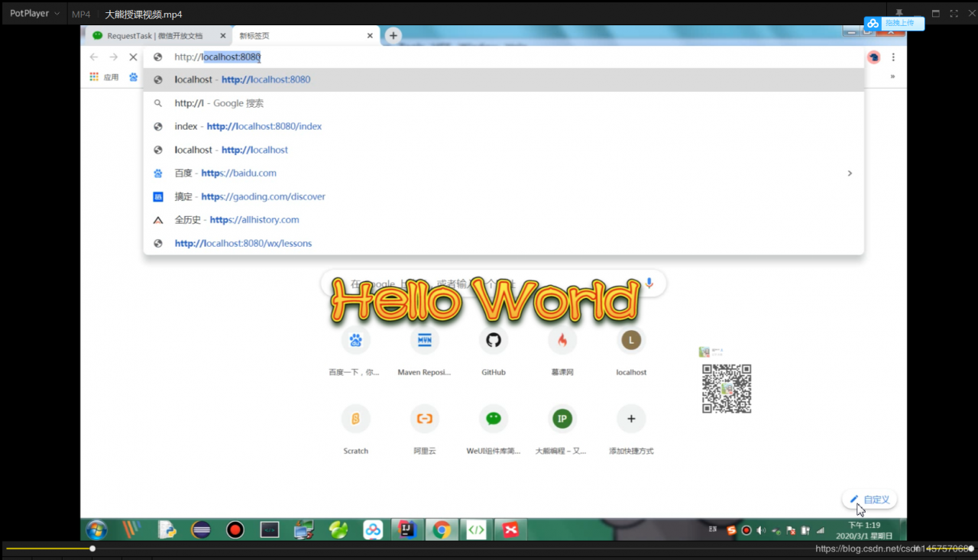
Task: Close the 新标签页 tab
Action: 371,35
